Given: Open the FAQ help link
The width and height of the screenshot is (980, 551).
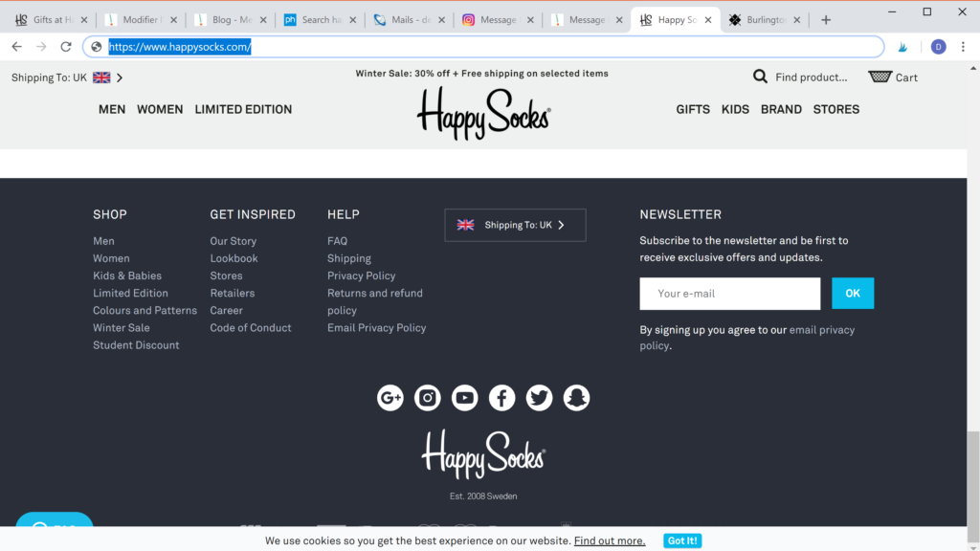Looking at the screenshot, I should pos(338,241).
